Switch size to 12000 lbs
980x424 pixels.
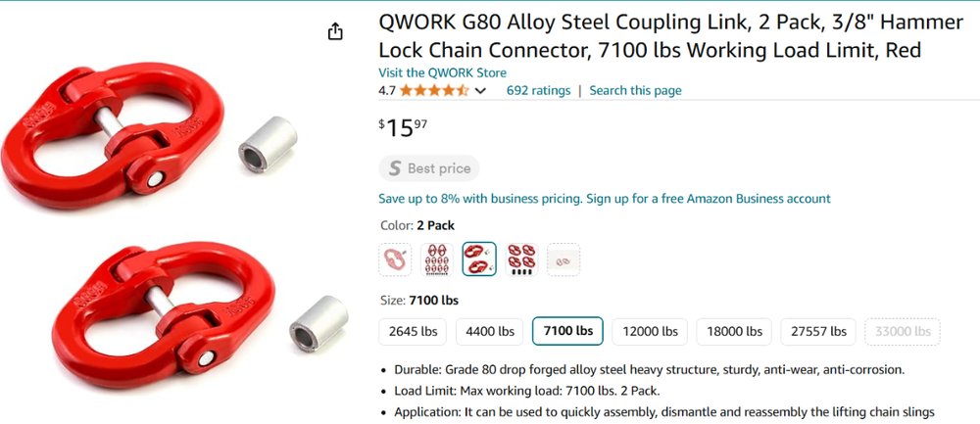click(x=647, y=331)
